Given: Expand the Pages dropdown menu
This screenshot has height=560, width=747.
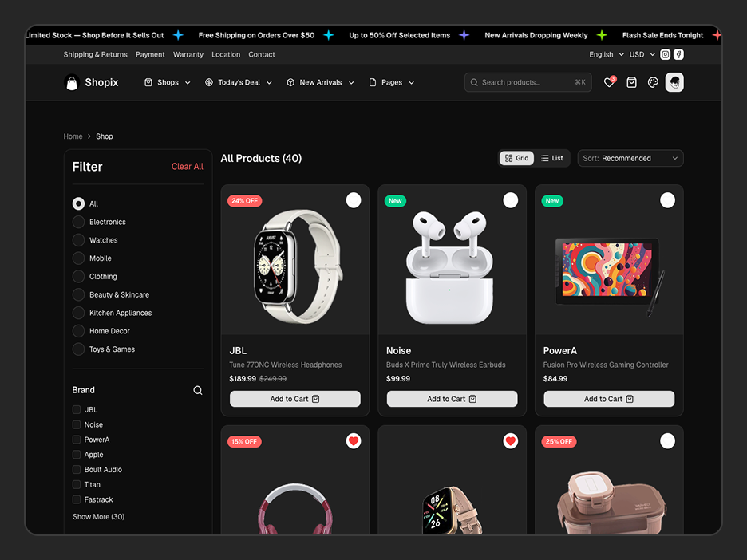Looking at the screenshot, I should pyautogui.click(x=391, y=82).
